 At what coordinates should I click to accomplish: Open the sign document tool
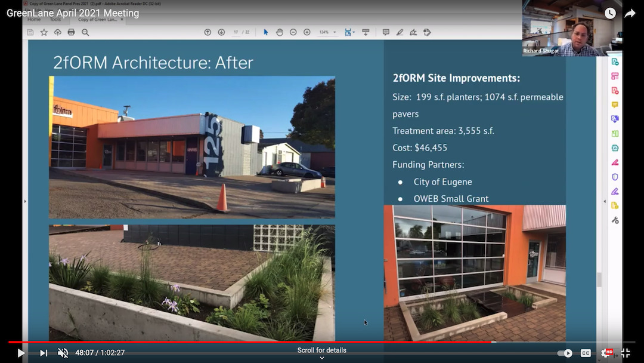click(x=413, y=32)
